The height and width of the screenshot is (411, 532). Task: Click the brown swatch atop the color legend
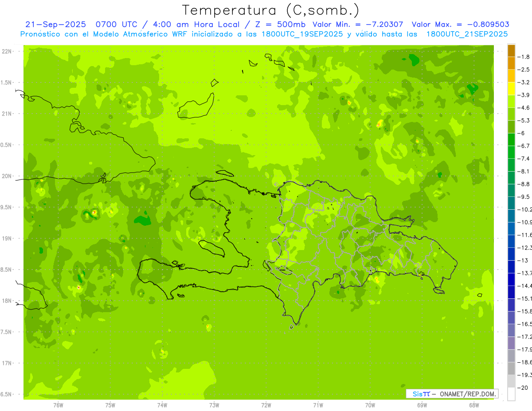click(x=511, y=51)
